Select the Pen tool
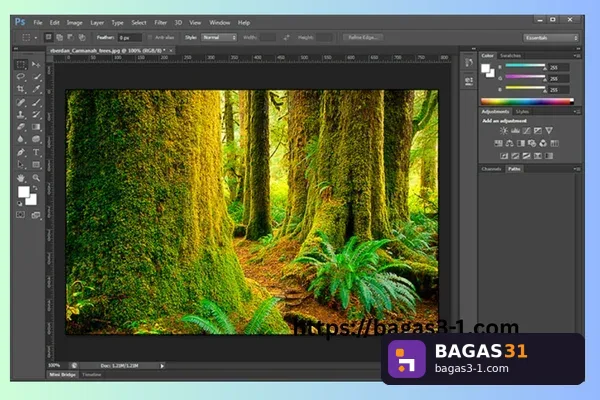Viewport: 600px width, 400px height. click(21, 152)
